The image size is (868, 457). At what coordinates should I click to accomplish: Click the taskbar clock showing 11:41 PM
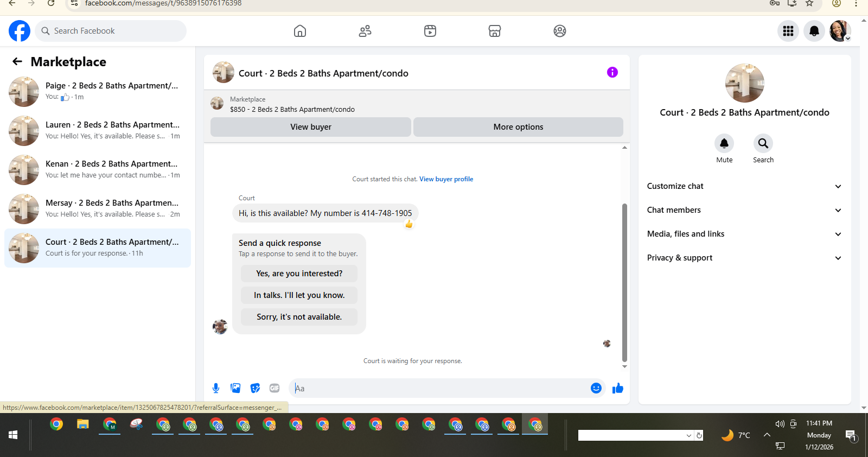(819, 423)
